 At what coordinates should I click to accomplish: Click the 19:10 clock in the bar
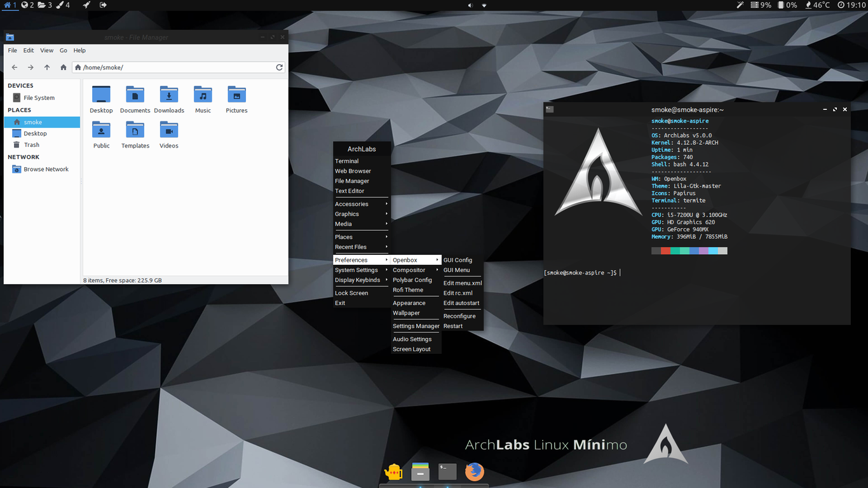point(851,4)
